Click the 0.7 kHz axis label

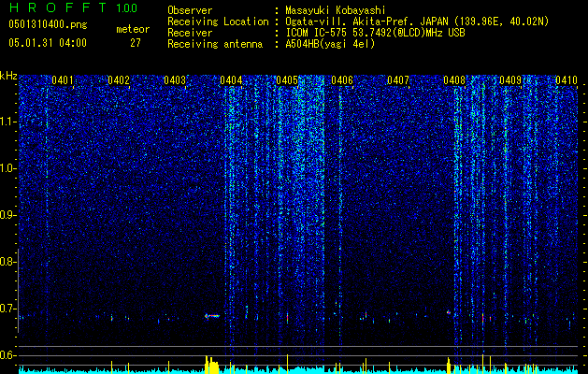pos(7,309)
